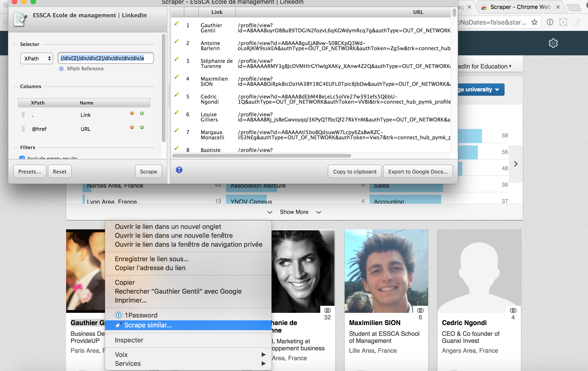The image size is (588, 371).
Task: Click the Link column header in the results table
Action: 217,12
